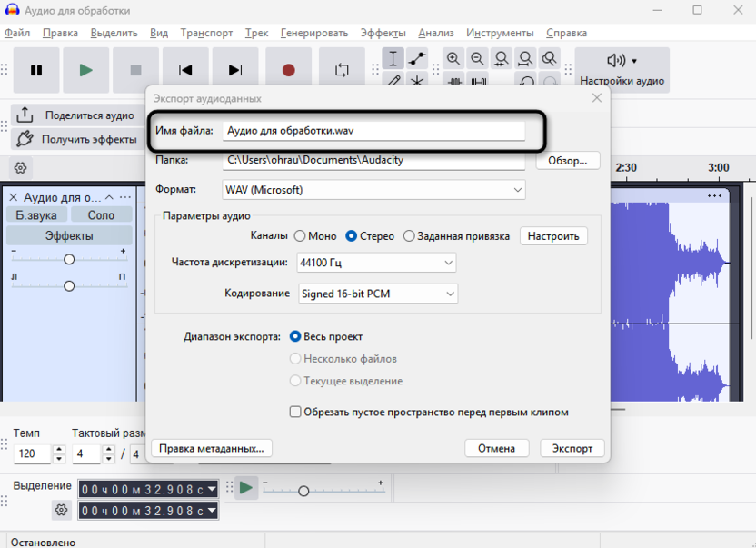Select the Selection tool in the toolbar
Image resolution: width=756 pixels, height=548 pixels.
point(393,58)
